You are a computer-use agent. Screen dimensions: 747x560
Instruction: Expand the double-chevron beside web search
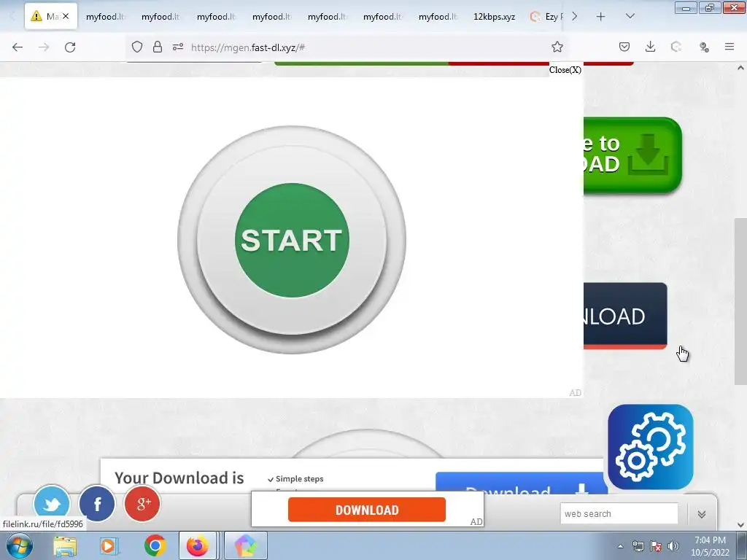701,514
